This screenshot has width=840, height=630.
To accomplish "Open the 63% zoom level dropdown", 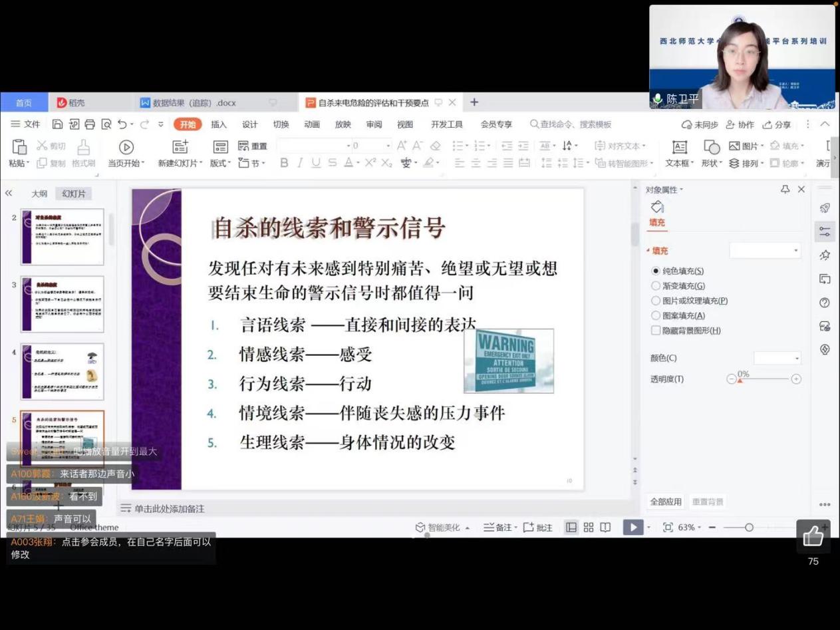I will tap(690, 528).
